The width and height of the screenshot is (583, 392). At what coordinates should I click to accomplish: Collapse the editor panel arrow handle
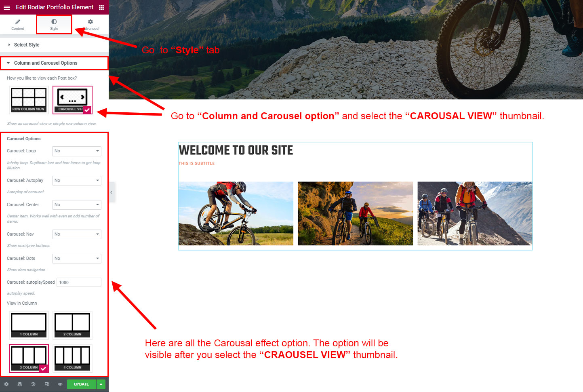point(111,192)
